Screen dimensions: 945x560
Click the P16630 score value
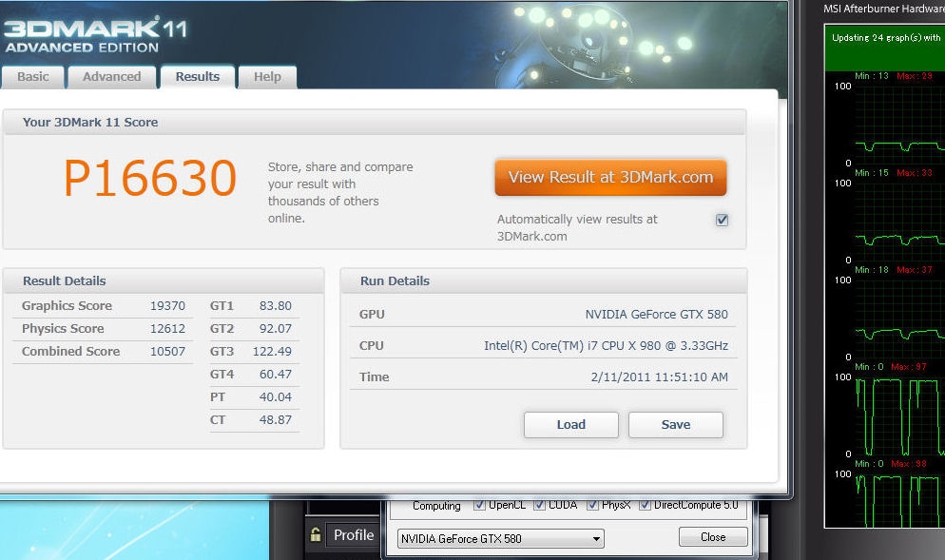point(150,178)
